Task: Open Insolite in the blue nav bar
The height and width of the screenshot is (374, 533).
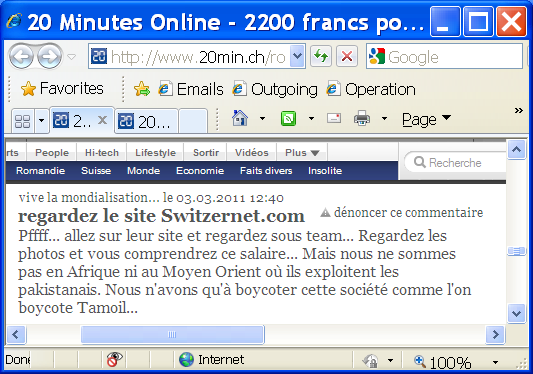Action: (x=325, y=171)
